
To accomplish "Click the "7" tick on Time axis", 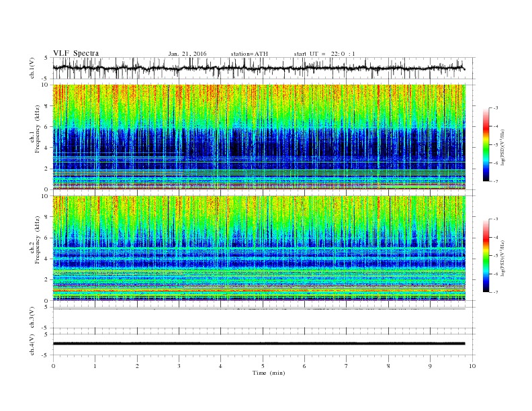I will pyautogui.click(x=347, y=366).
